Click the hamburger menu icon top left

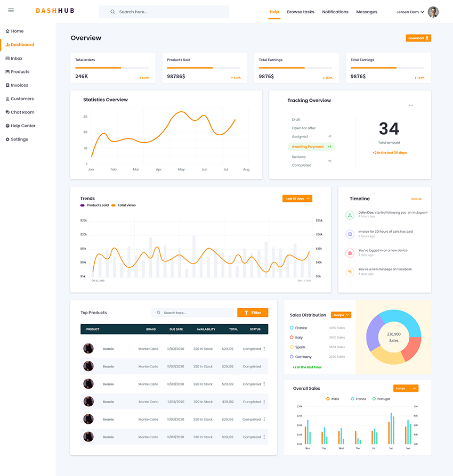coord(11,10)
